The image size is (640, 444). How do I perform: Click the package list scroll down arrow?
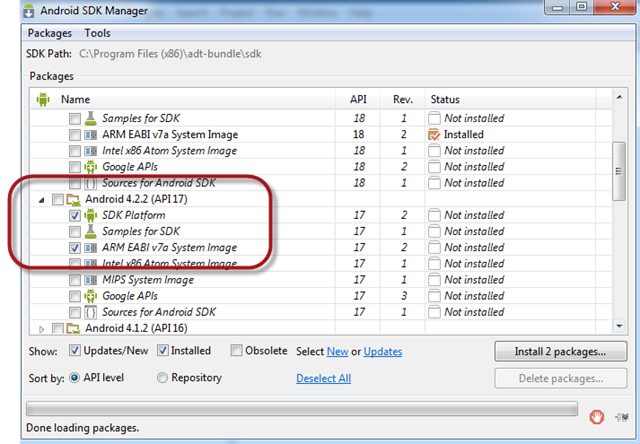pos(620,326)
